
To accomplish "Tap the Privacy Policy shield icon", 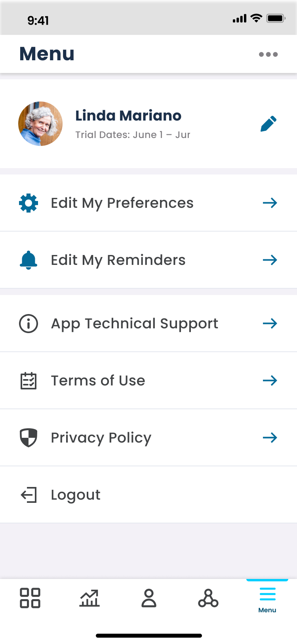I will [29, 438].
